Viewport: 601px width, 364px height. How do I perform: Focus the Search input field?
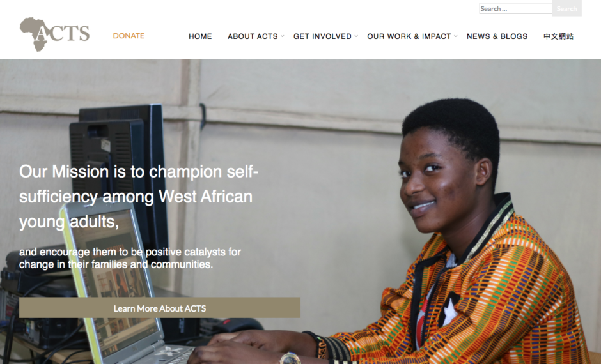pyautogui.click(x=515, y=8)
